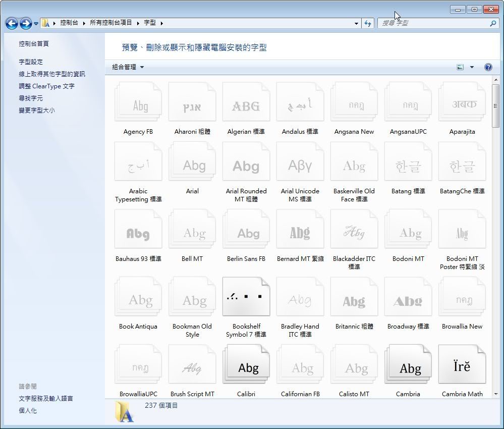Click the font list scrollbar thumb
Screen dimensions: 504x429
tap(495, 106)
